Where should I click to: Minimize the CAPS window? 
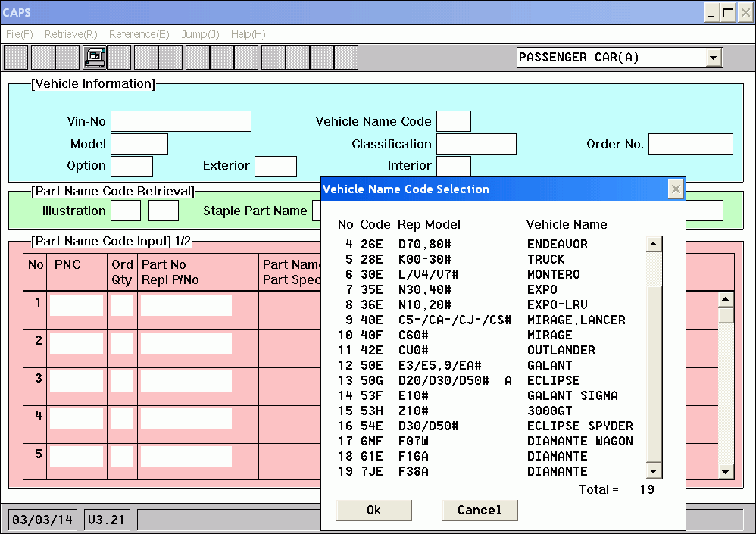tap(712, 13)
